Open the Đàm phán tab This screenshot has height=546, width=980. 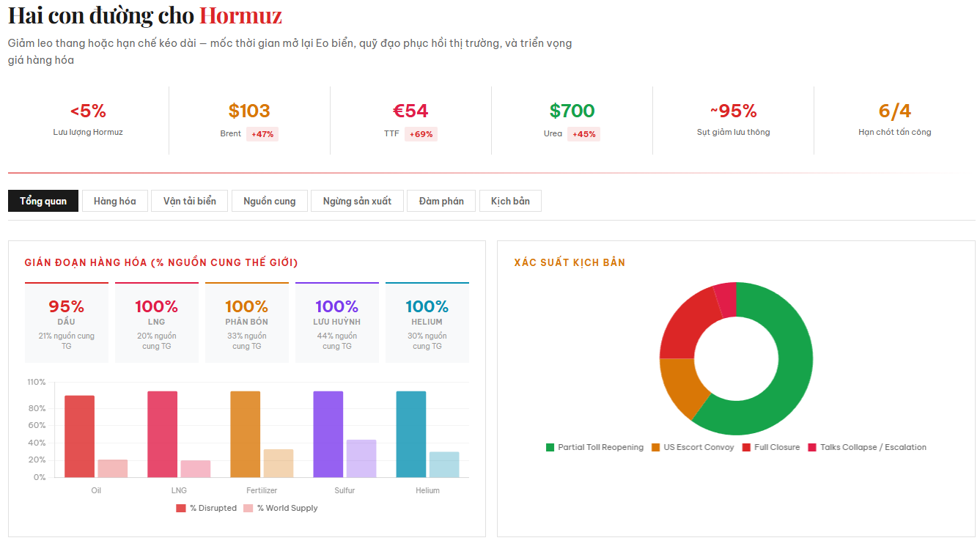coord(441,201)
